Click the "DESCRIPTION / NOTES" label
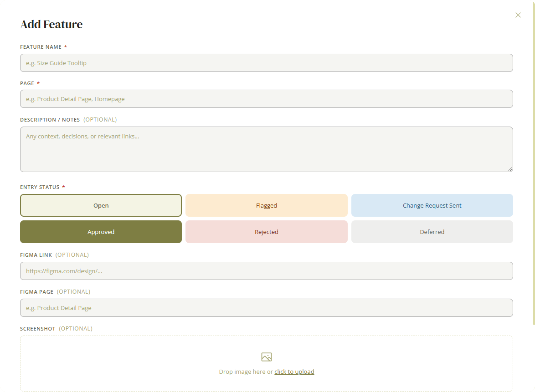The image size is (535, 392). point(50,120)
